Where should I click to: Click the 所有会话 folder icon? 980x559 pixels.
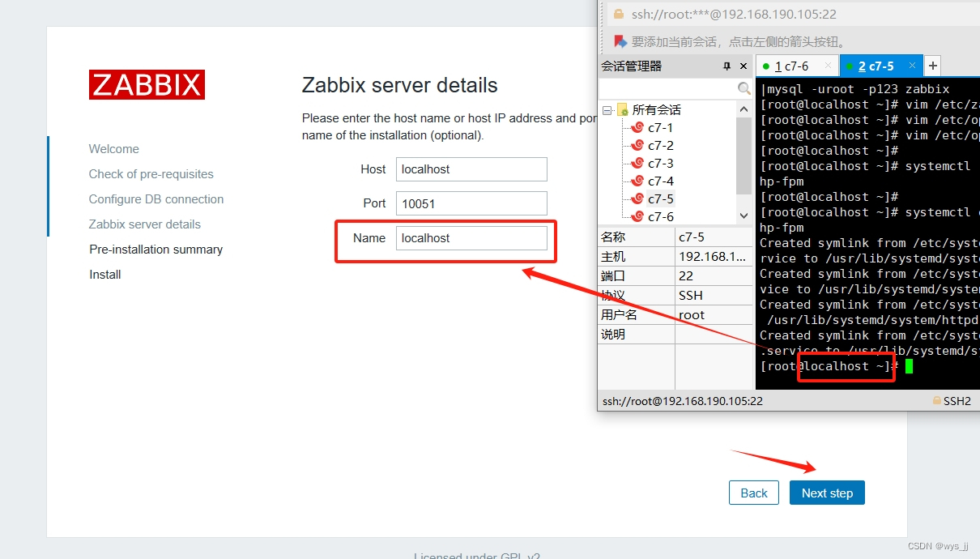point(623,109)
